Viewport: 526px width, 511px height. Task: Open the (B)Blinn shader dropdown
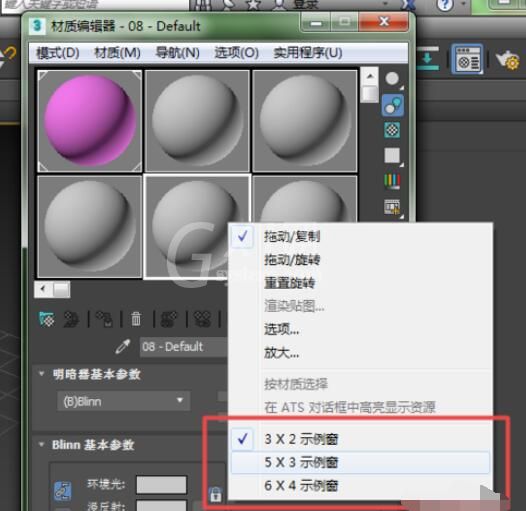click(124, 401)
